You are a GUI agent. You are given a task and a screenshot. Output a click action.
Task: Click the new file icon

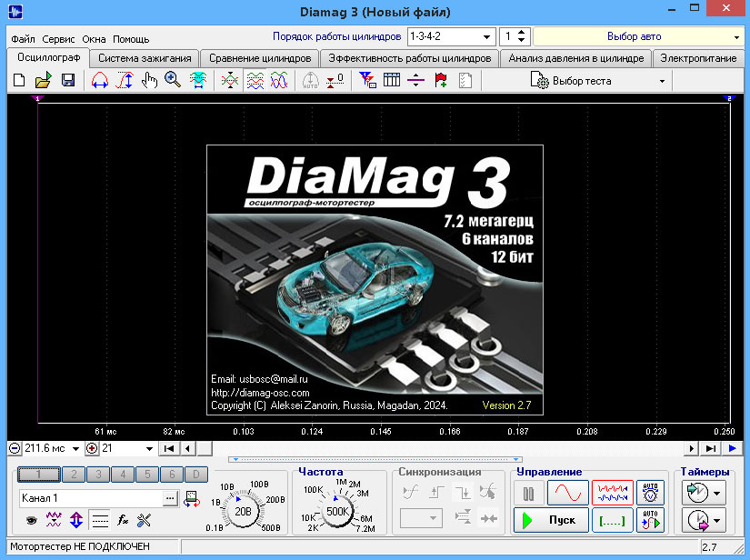pos(19,81)
